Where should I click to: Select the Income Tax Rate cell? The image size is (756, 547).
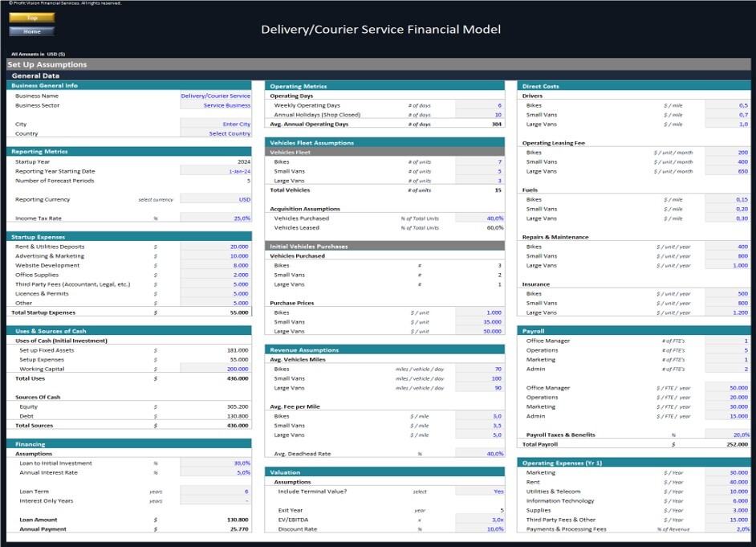point(216,218)
